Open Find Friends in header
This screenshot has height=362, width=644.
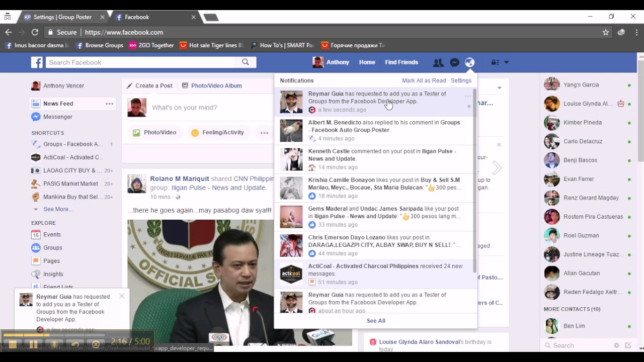coord(401,62)
